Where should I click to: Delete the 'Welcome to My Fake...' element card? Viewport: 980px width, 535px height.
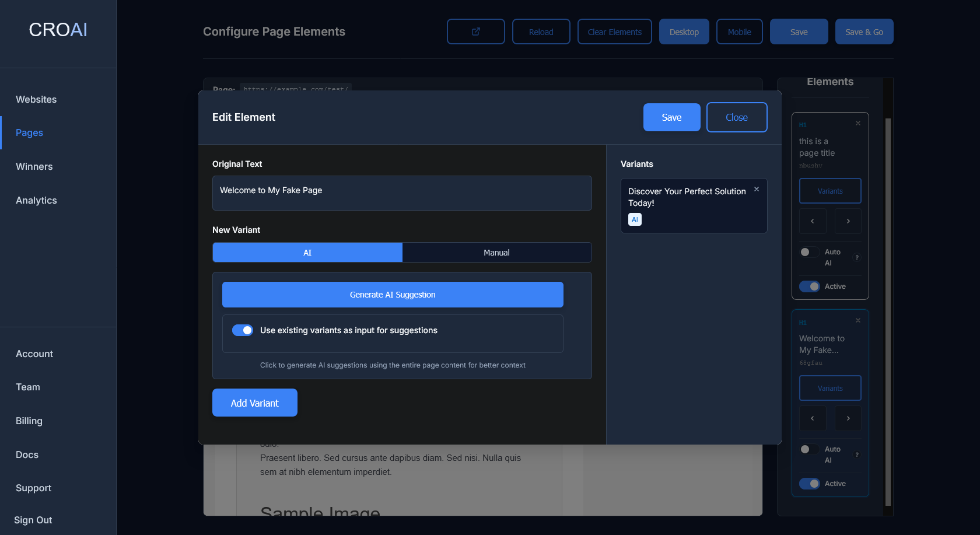858,320
